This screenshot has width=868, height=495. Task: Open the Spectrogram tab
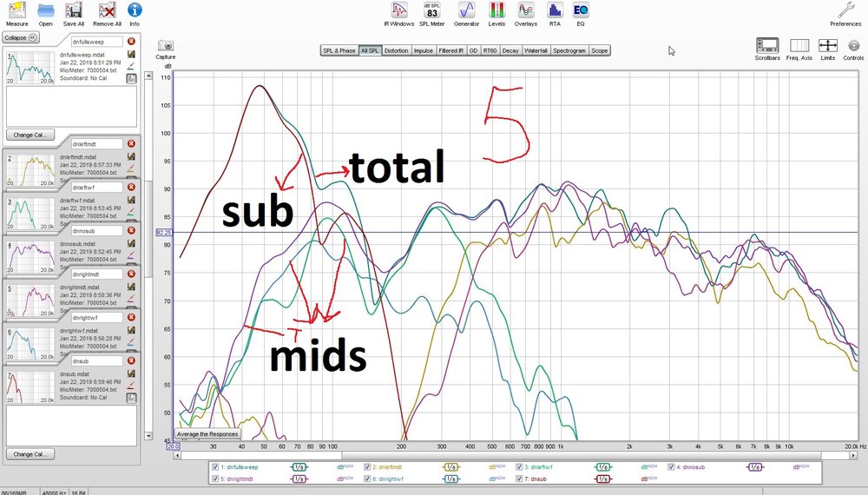[569, 50]
